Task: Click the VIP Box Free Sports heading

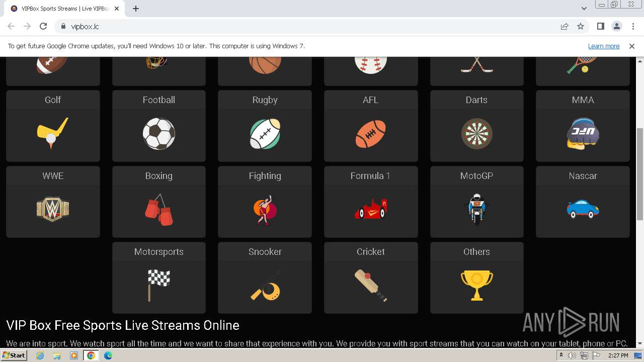Action: point(123,325)
